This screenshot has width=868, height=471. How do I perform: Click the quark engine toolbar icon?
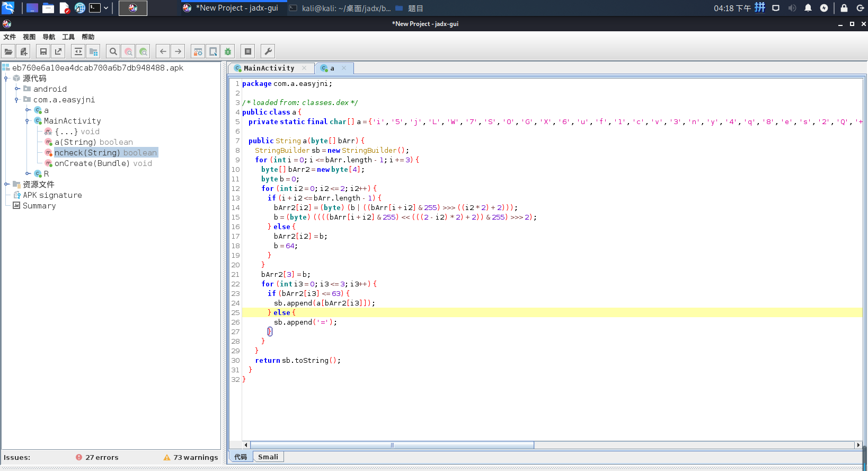coord(213,51)
